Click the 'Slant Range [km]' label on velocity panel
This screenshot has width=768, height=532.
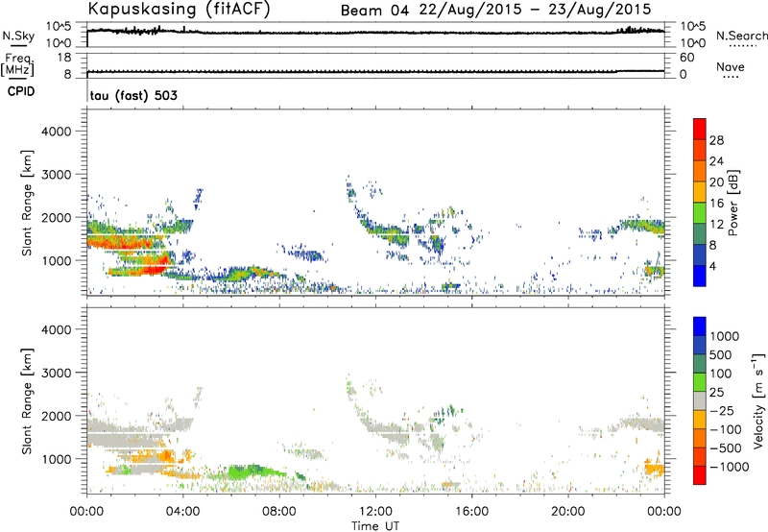pos(27,401)
